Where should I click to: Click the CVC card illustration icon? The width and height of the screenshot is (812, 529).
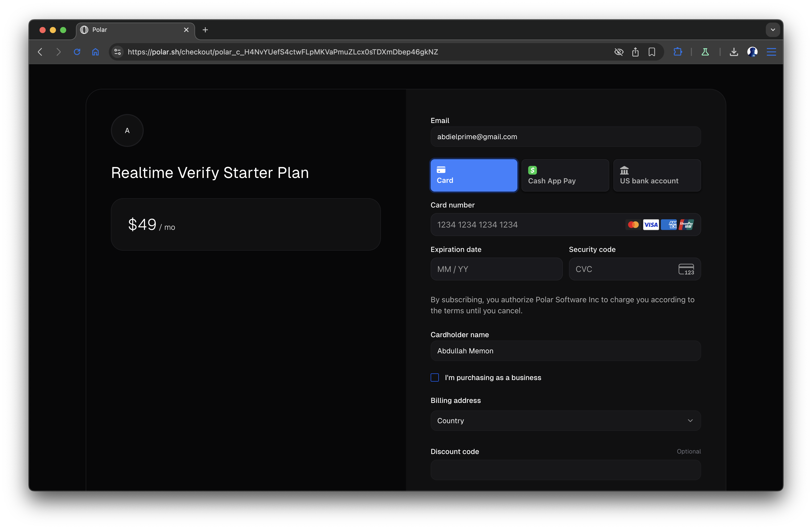pyautogui.click(x=687, y=269)
